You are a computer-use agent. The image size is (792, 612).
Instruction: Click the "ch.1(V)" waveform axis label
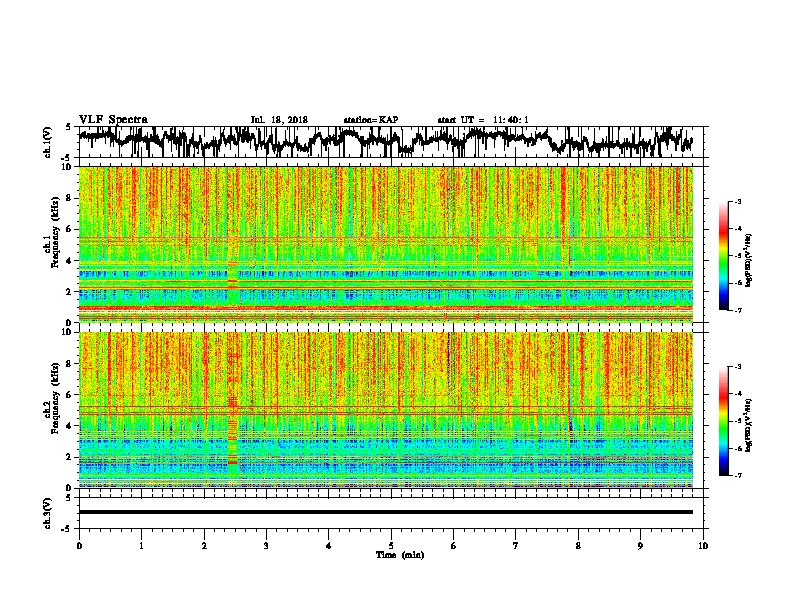(48, 142)
